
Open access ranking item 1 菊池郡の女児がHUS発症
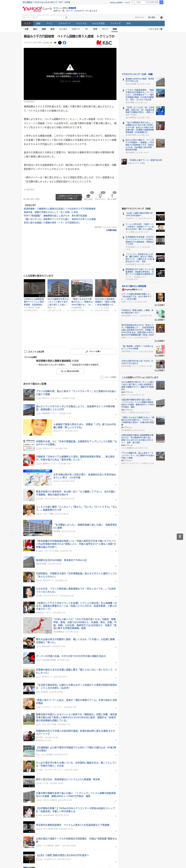(140, 80)
